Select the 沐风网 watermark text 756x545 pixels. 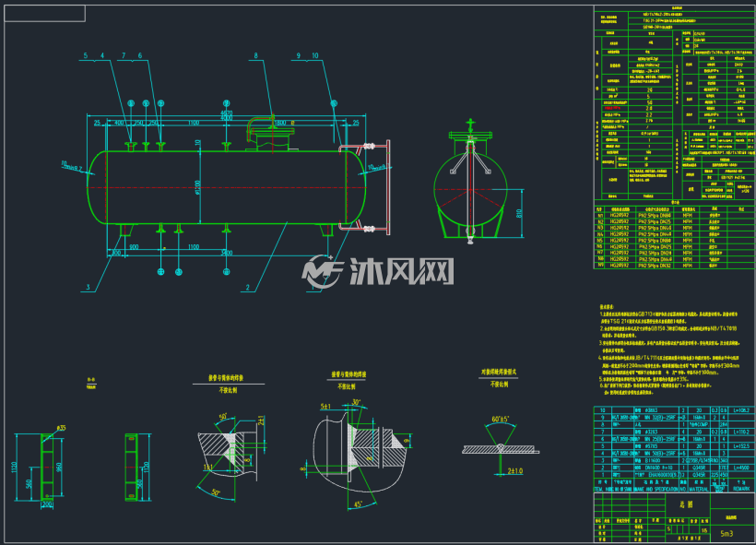coord(402,271)
